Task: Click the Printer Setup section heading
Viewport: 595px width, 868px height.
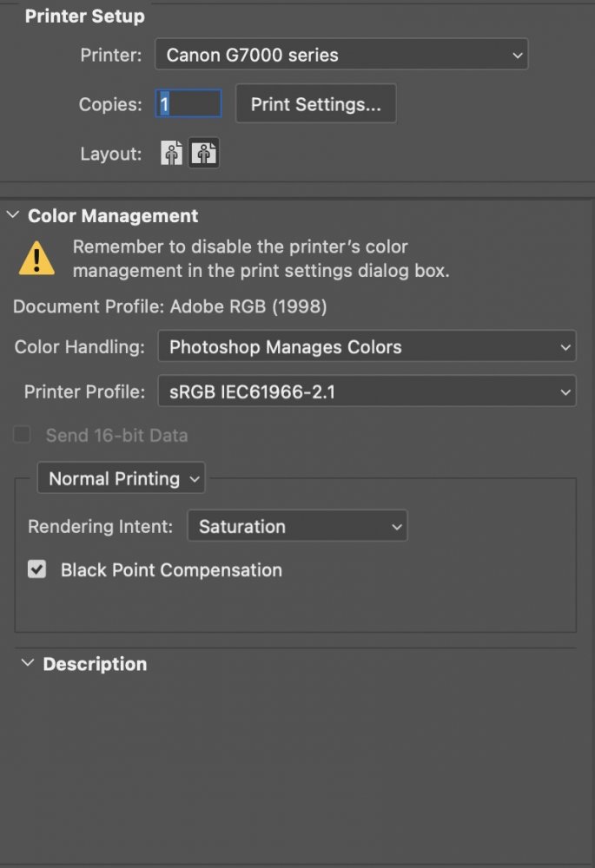Action: click(84, 16)
